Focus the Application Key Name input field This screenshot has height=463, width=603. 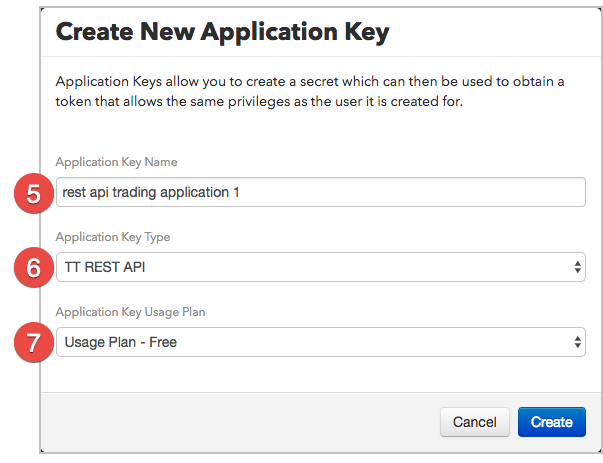[321, 192]
